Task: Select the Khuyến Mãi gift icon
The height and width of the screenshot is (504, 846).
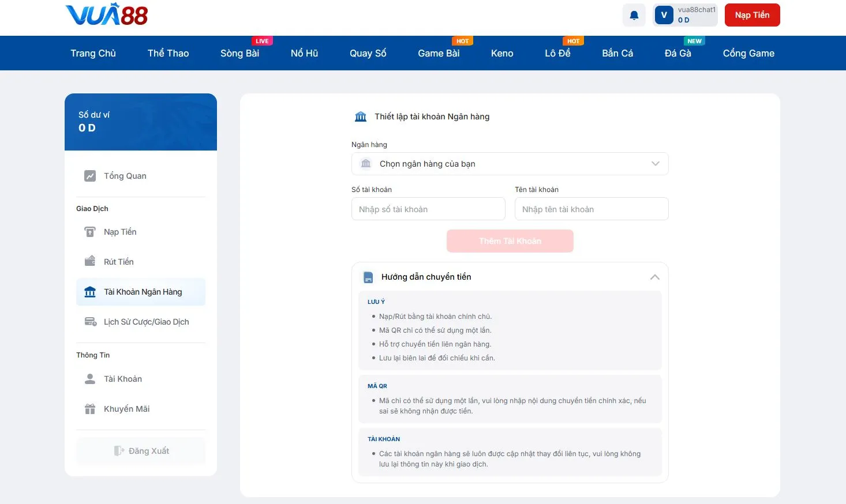Action: [90, 408]
